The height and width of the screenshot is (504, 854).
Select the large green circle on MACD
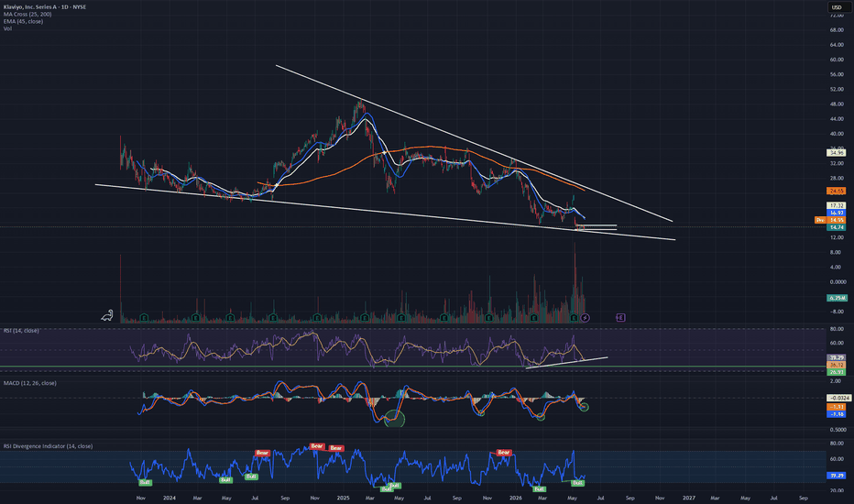coord(394,419)
